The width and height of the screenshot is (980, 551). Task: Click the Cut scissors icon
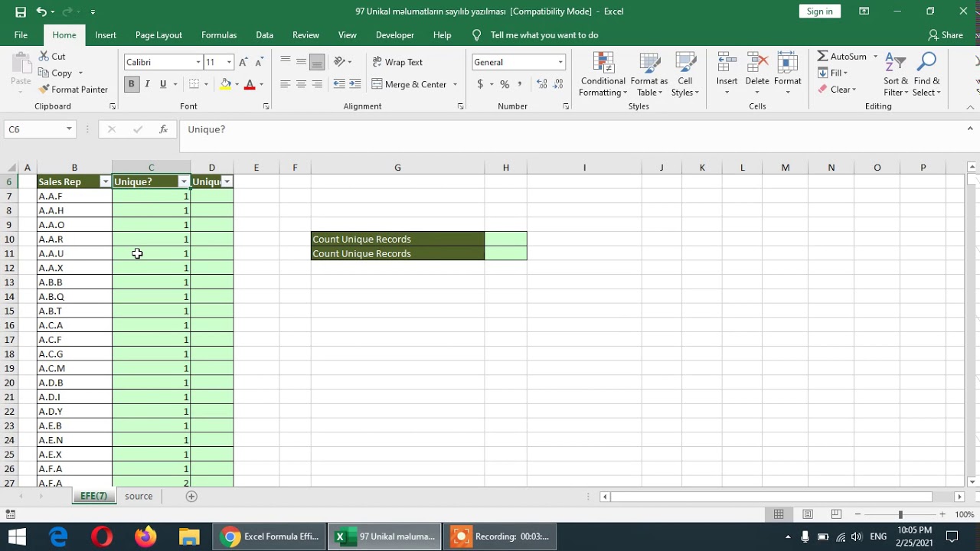click(x=44, y=57)
